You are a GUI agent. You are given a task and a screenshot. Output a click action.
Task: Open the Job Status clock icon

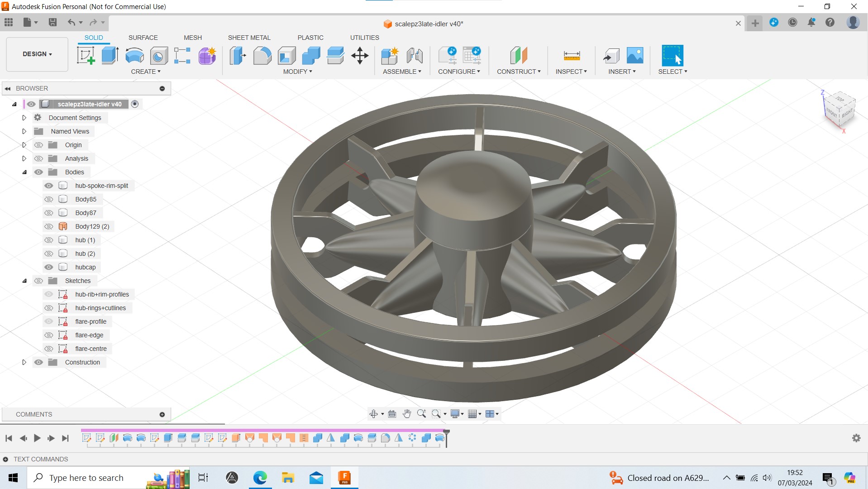click(792, 22)
